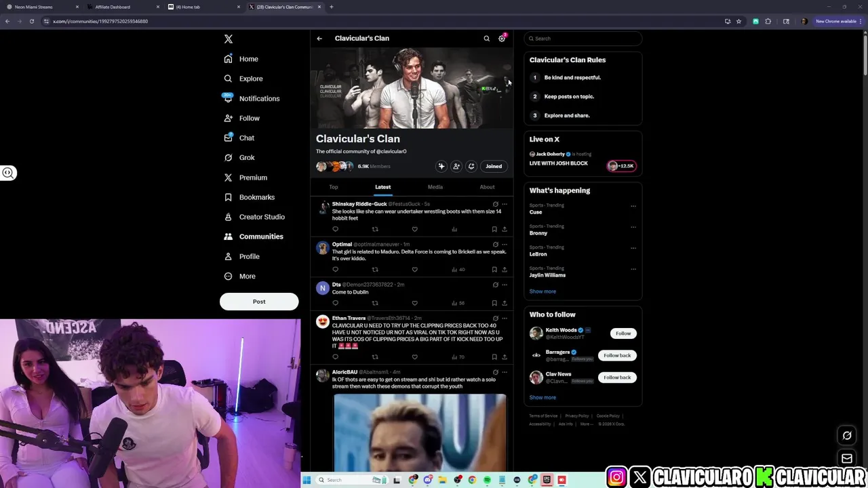
Task: Open the Grok floating button at bottom right
Action: (x=847, y=436)
